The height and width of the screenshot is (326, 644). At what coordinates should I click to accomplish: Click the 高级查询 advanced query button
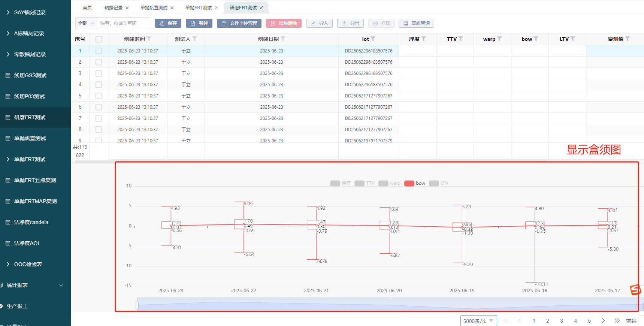click(x=416, y=23)
